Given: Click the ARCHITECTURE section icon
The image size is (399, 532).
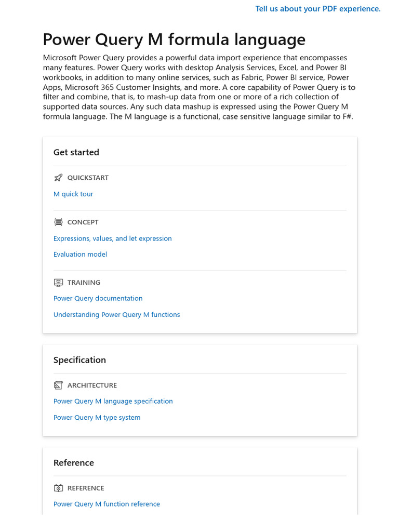Looking at the screenshot, I should point(58,385).
